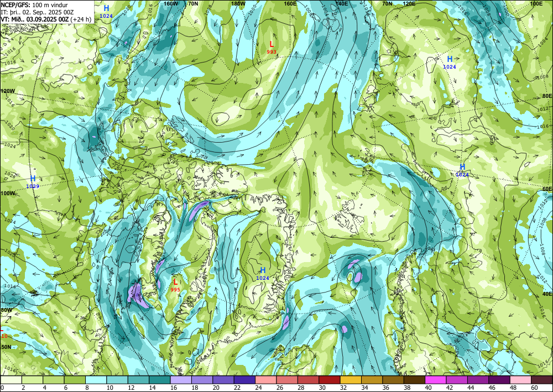
Task: Click the 80W longitude label
Action: click(x=6, y=310)
